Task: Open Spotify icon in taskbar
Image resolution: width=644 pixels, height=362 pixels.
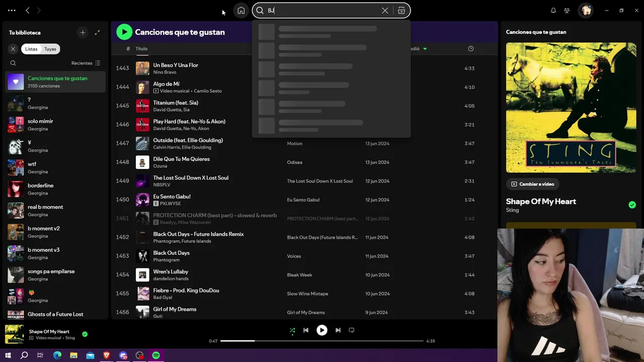Action: pos(156,355)
